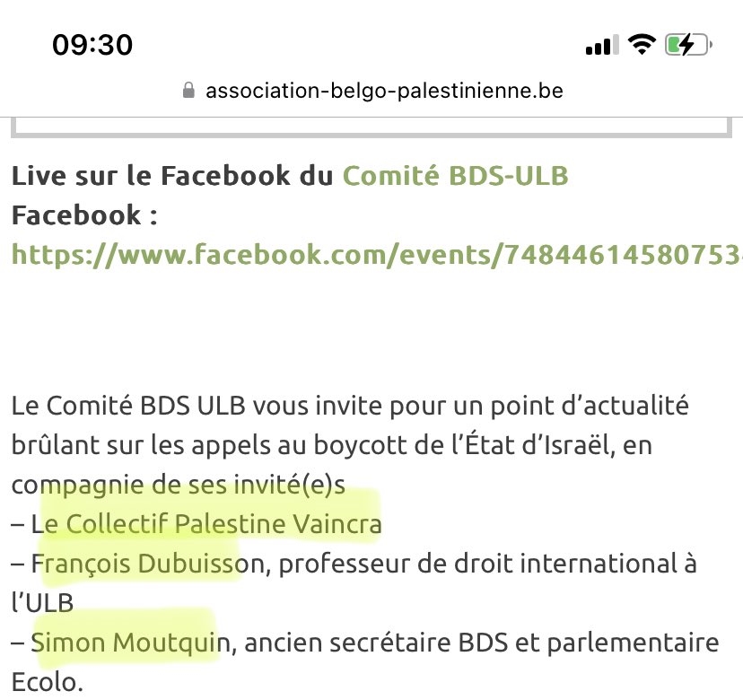This screenshot has height=700, width=743.
Task: Tap the cellular signal bars icon
Action: [599, 46]
